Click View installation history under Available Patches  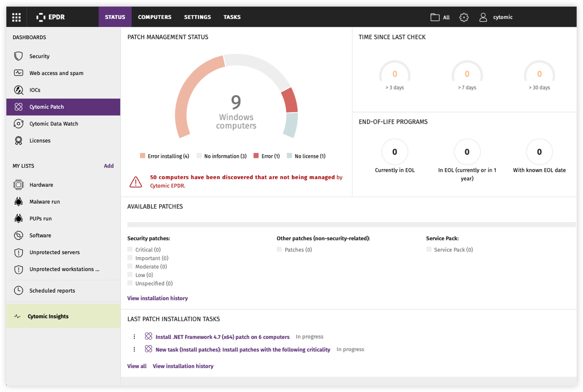pyautogui.click(x=157, y=298)
